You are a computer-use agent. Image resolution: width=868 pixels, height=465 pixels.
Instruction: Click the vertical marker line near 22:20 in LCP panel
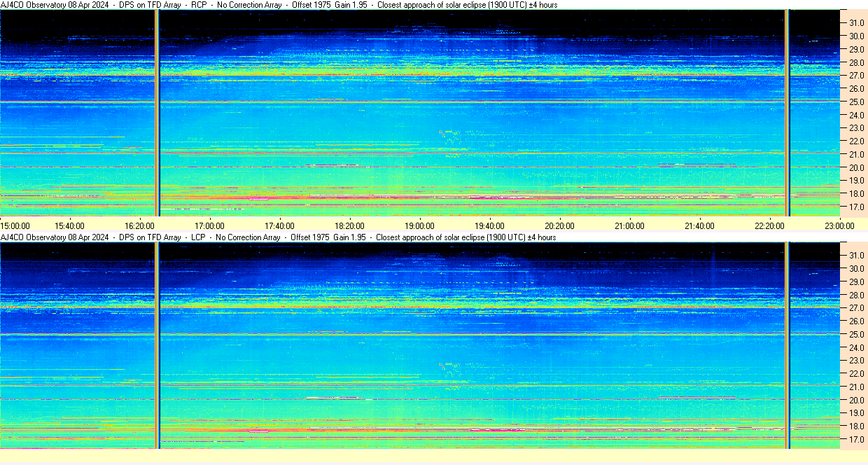(x=787, y=345)
